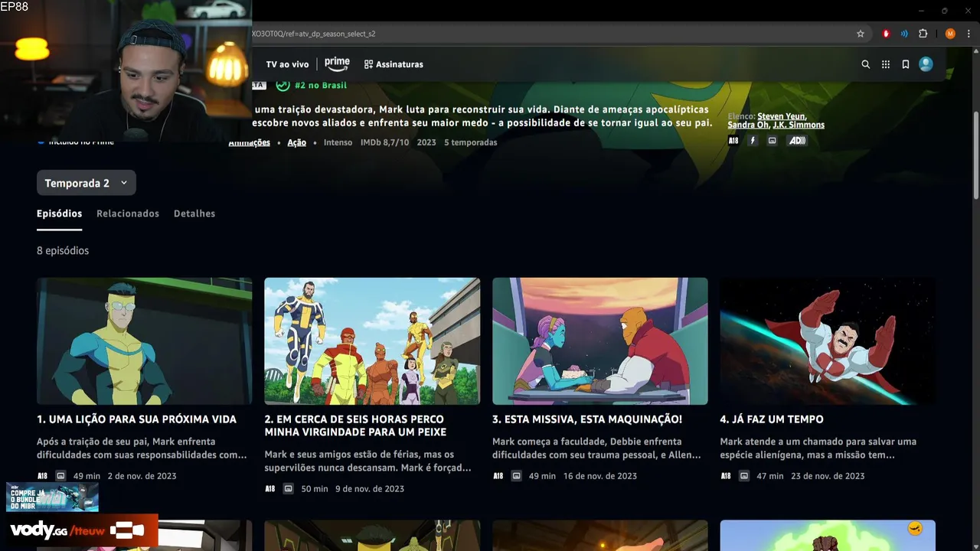
Task: Open the Temporada 2 season dropdown
Action: [x=86, y=183]
